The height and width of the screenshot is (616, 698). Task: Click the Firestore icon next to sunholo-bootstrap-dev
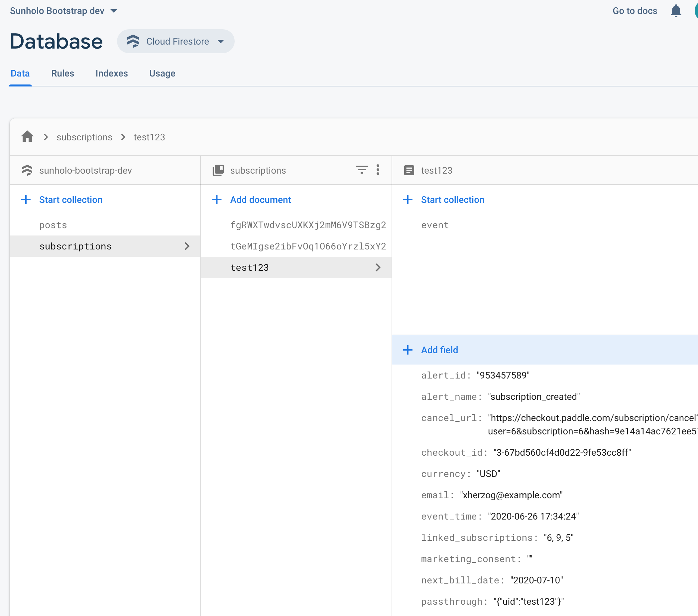(x=27, y=170)
